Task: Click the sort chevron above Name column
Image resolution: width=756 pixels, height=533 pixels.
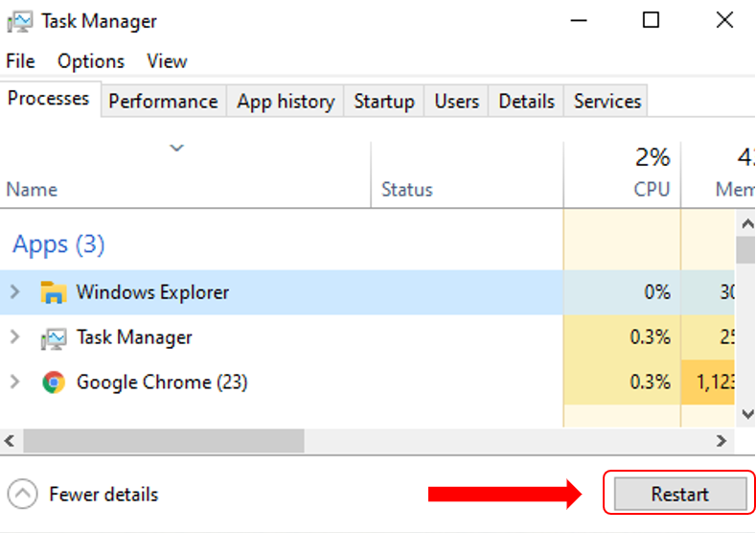Action: click(177, 148)
